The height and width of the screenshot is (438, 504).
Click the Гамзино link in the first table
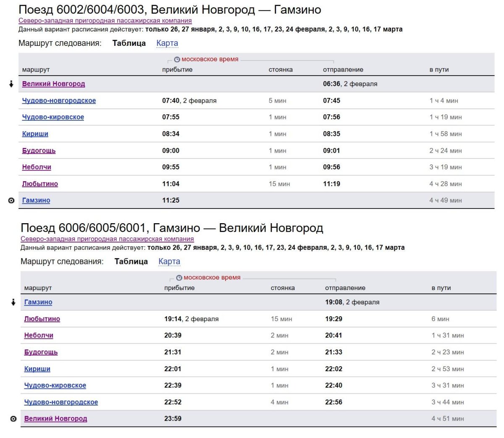click(37, 200)
